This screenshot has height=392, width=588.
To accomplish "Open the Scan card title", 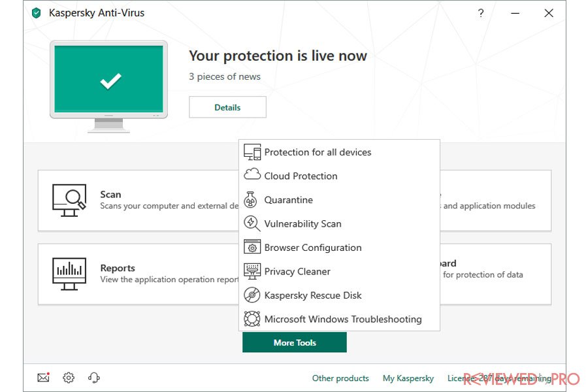I will [110, 194].
